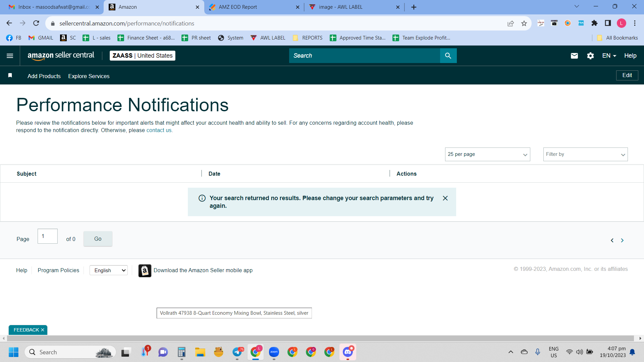Image resolution: width=644 pixels, height=362 pixels.
Task: Switch to the image - AWL LABEL tab
Action: [354, 7]
